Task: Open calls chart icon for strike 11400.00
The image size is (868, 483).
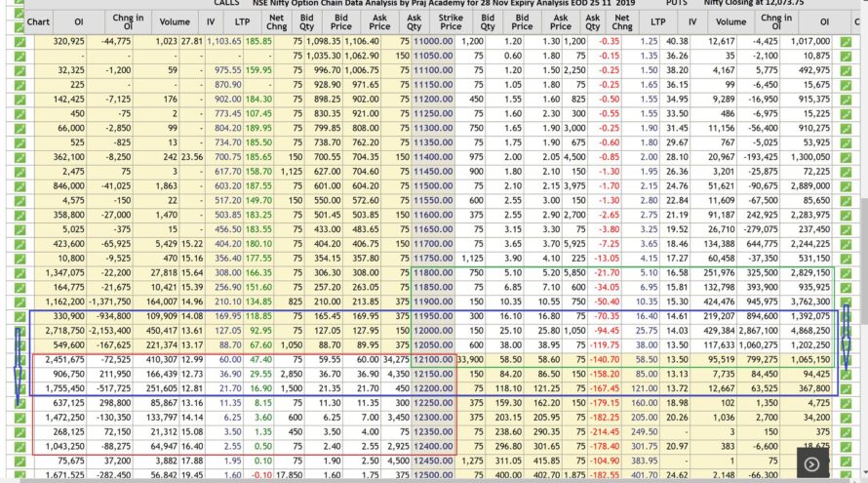Action: click(20, 157)
